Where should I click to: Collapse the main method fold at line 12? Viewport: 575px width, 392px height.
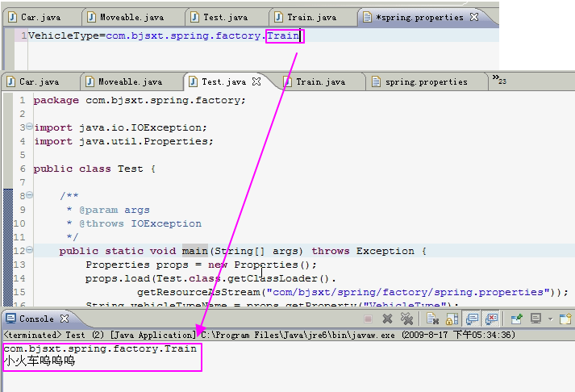pyautogui.click(x=29, y=250)
